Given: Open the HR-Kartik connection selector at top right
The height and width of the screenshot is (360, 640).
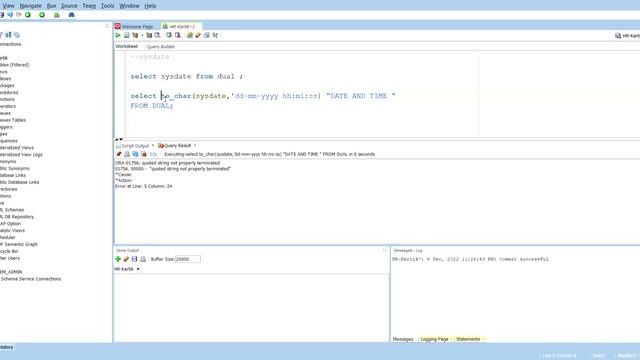Looking at the screenshot, I should tap(628, 36).
